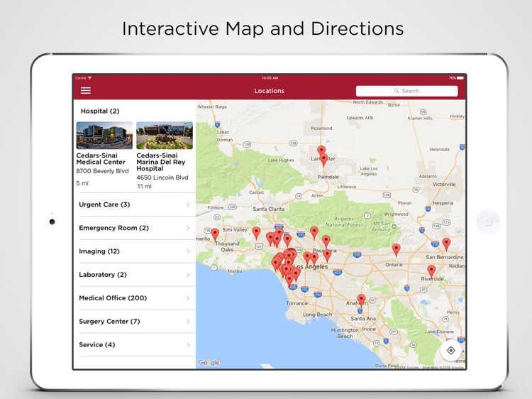Tap the map pin north of San Bernardino

pyautogui.click(x=446, y=244)
